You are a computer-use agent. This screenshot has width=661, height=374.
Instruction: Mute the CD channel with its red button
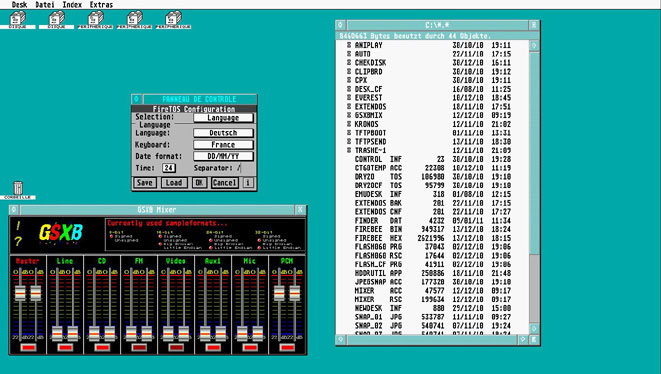[102, 348]
